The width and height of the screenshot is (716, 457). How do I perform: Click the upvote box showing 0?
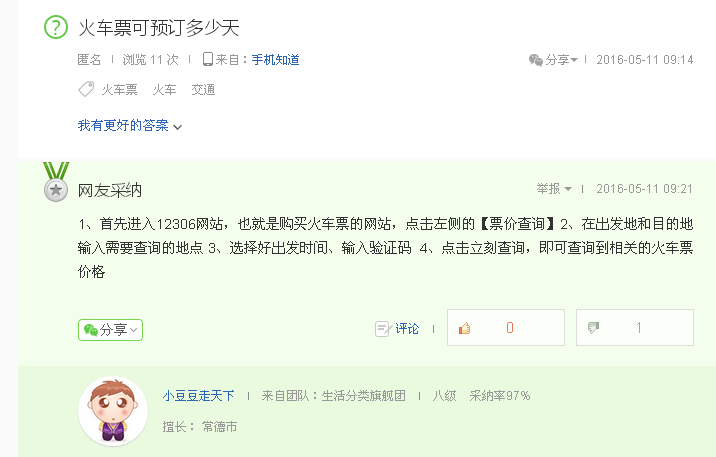click(505, 327)
